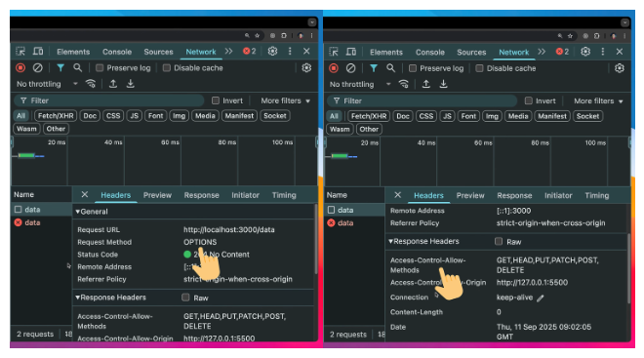Enable Disable cache in right panel
The width and height of the screenshot is (644, 358).
tap(479, 68)
